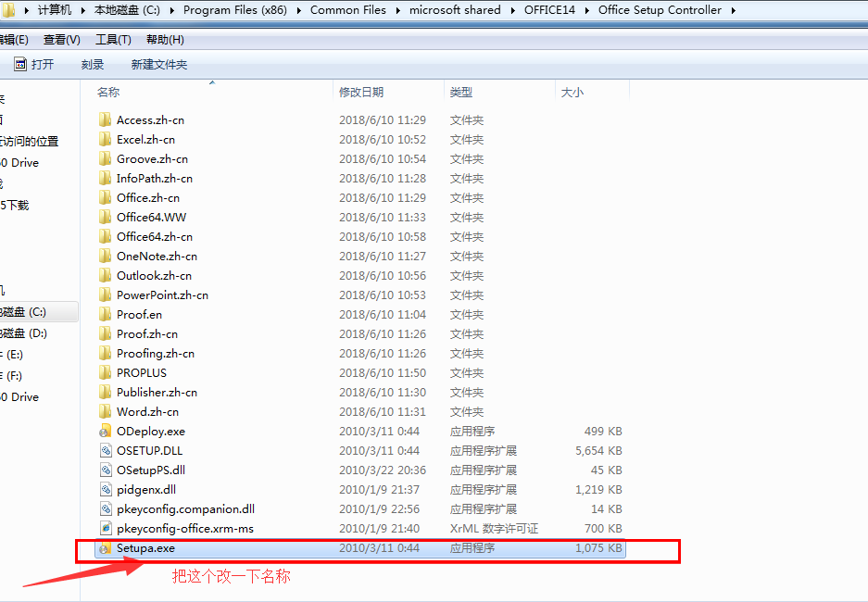
Task: Select drive (F:) in navigation pane
Action: click(x=12, y=376)
